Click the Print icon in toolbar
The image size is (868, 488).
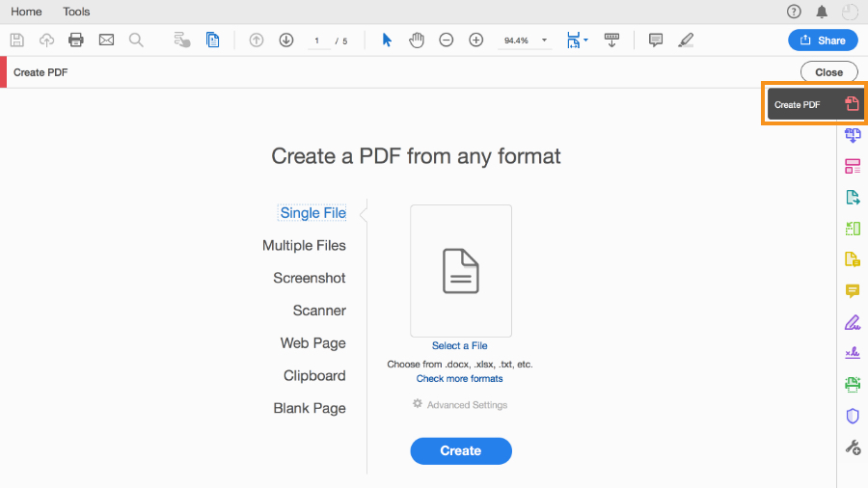[76, 40]
